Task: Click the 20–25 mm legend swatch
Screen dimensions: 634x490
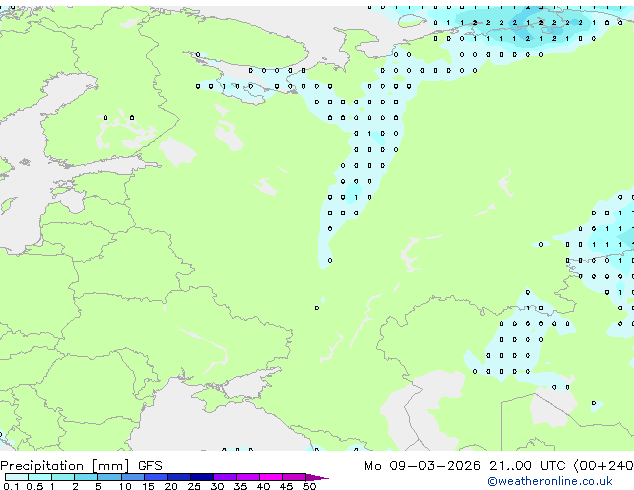Action: (179, 477)
